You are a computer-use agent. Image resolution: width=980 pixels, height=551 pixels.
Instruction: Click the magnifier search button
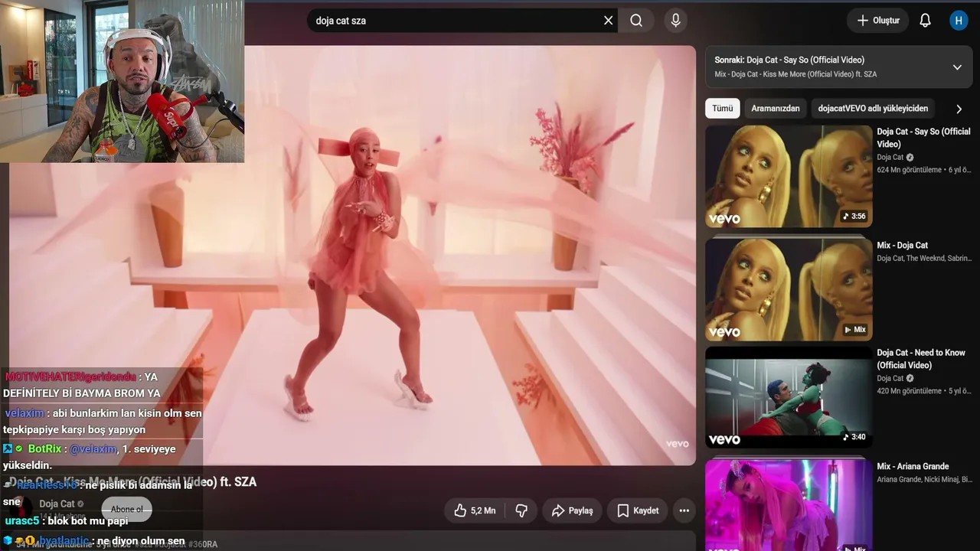coord(636,21)
